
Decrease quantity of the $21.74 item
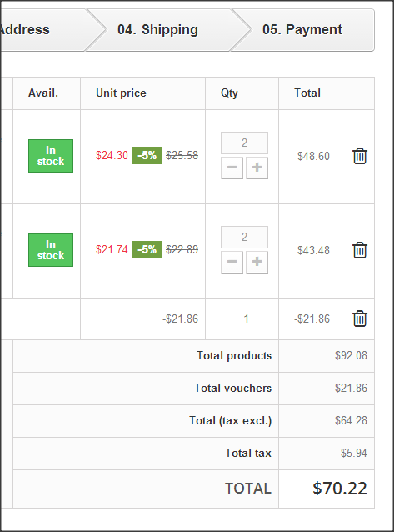point(232,262)
